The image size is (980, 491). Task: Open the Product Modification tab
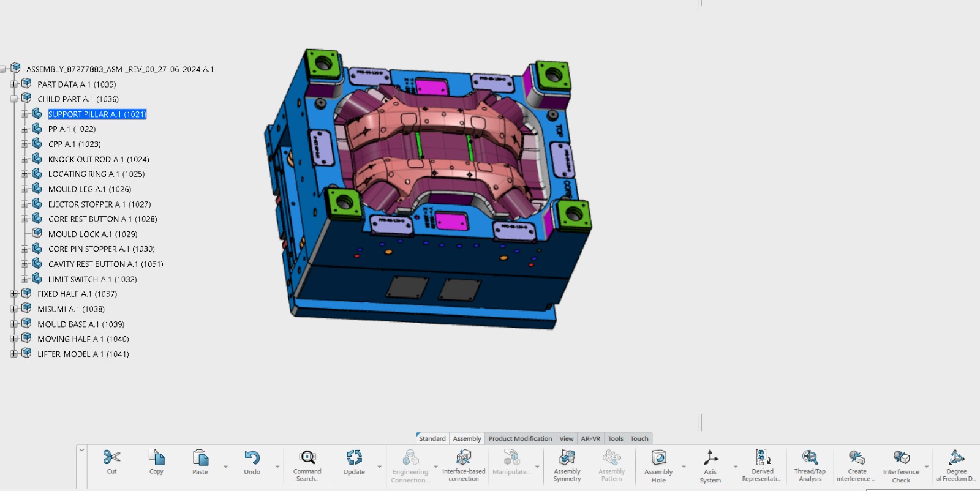[x=520, y=438]
